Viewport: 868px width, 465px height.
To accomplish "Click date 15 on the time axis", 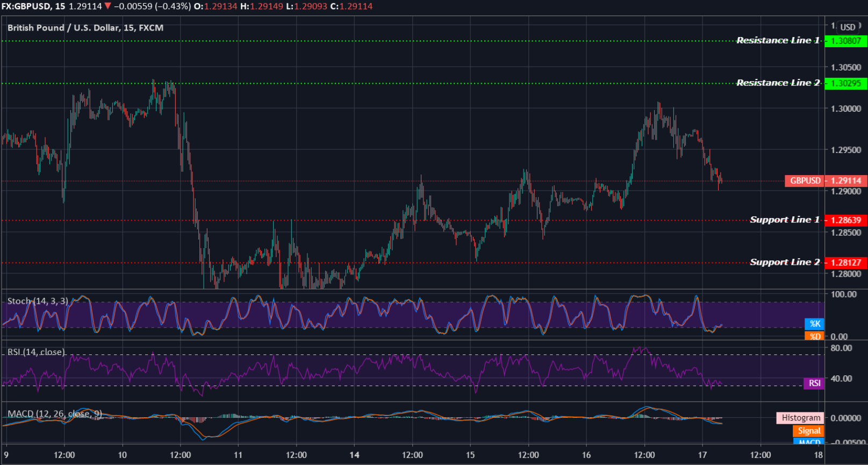I will pyautogui.click(x=470, y=455).
